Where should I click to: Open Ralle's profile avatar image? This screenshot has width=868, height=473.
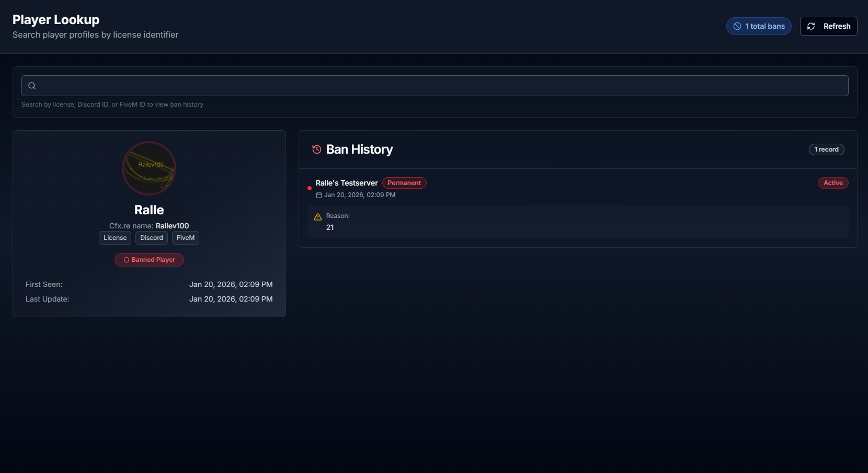pos(149,168)
